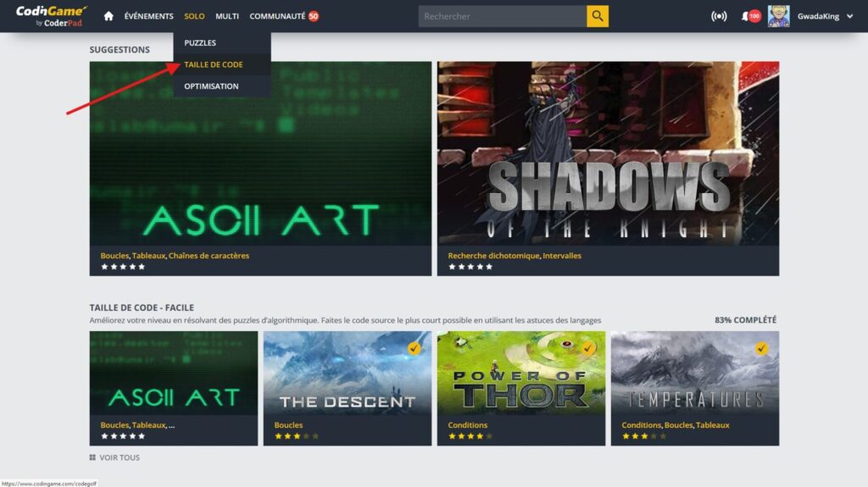Click the grid icon beside Voir tous
Screen dimensions: 868x487
click(x=92, y=457)
